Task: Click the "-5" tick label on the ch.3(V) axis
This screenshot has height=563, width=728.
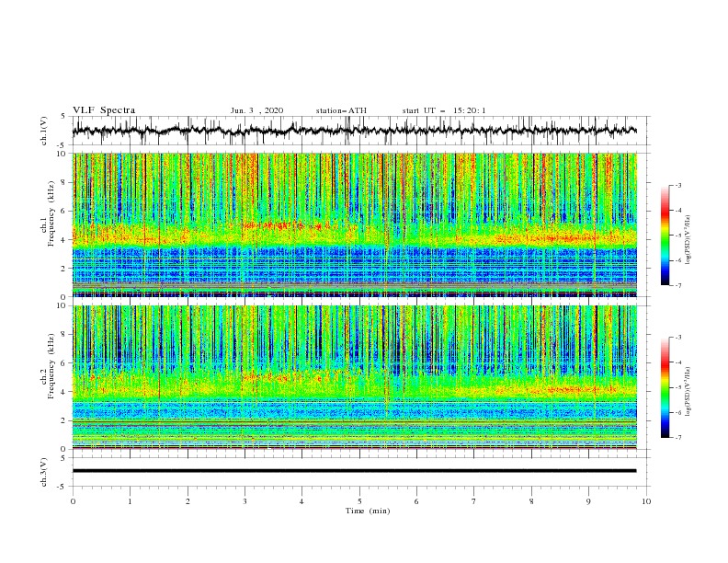Action: point(63,487)
